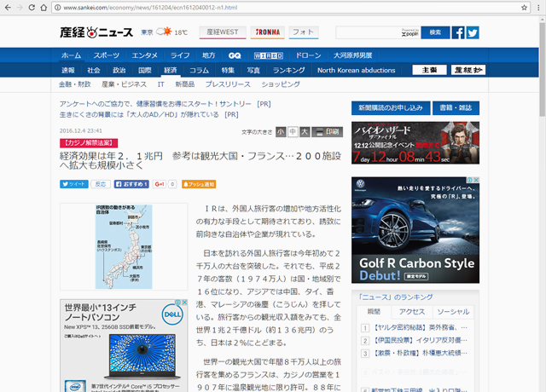The height and width of the screenshot is (392, 546).
Task: Set text size to 中 (medium)
Action: [x=293, y=132]
